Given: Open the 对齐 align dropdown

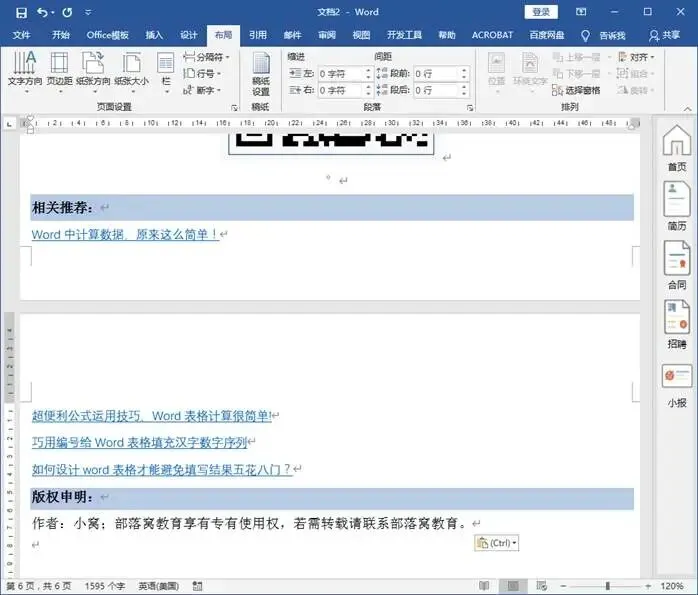Looking at the screenshot, I should tap(636, 57).
